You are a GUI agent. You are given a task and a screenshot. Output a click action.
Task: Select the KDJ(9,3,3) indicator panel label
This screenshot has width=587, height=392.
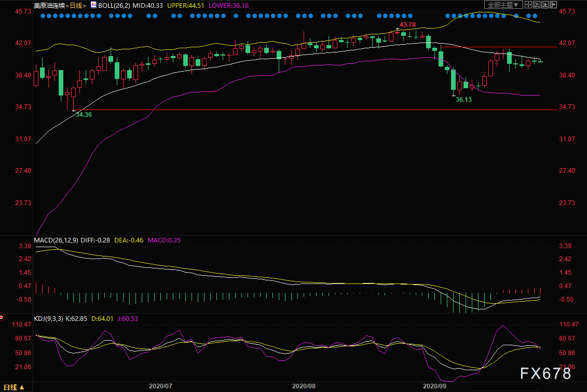point(49,319)
